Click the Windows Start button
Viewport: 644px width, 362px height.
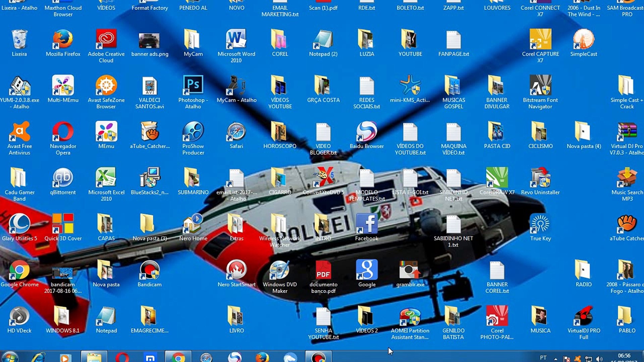(x=10, y=357)
